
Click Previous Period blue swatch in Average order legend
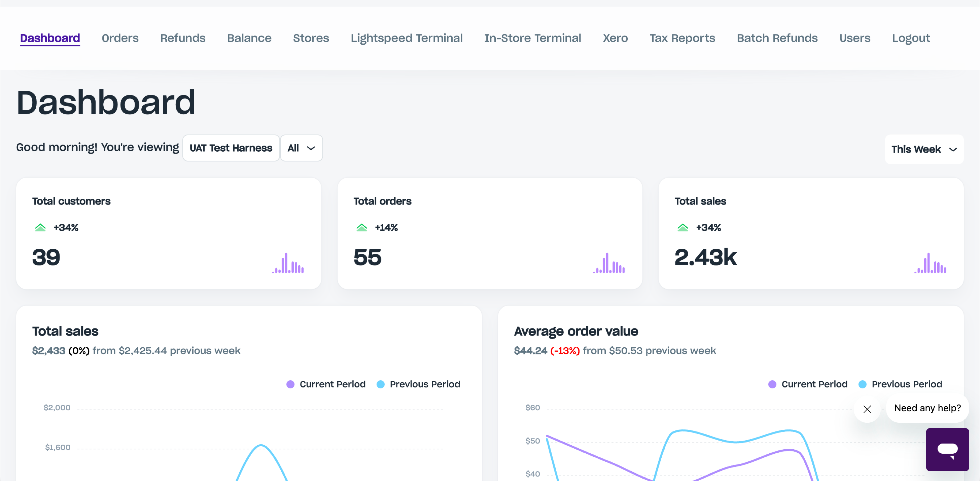[862, 384]
